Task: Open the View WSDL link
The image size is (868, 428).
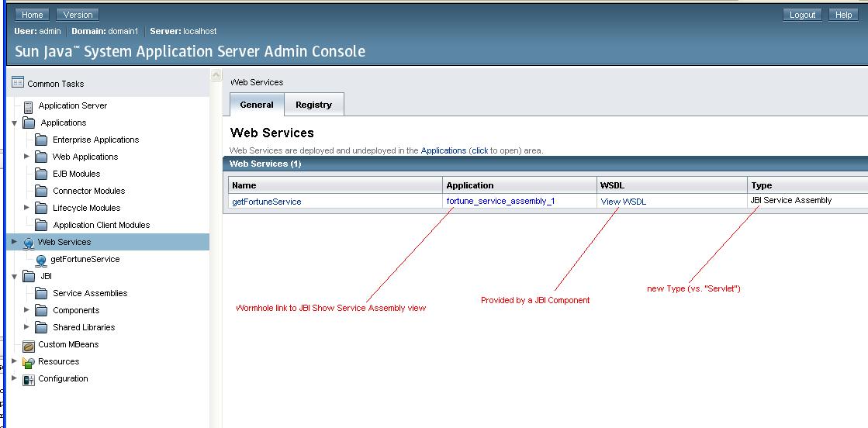Action: (x=623, y=202)
